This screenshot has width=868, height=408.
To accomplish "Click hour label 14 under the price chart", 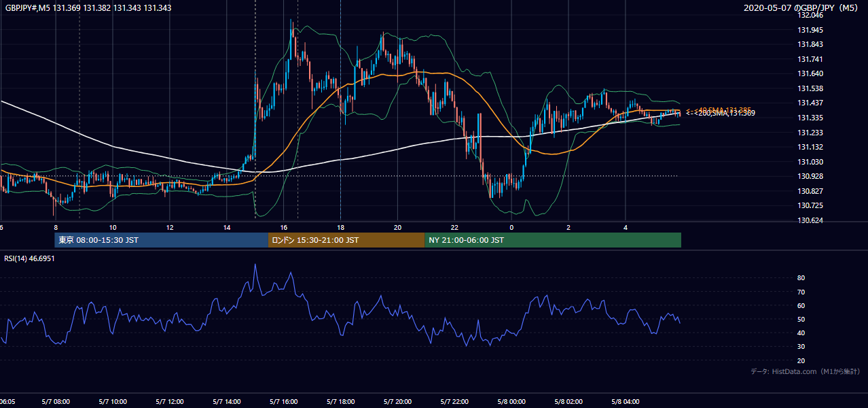I will click(227, 227).
